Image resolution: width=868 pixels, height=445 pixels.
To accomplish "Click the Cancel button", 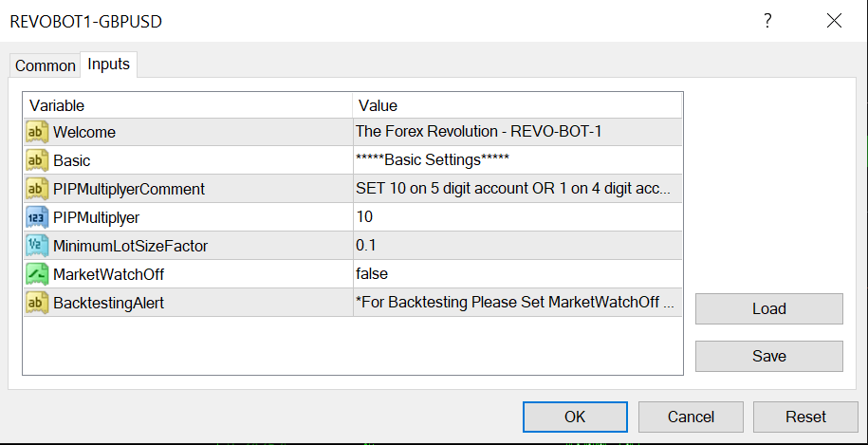I will coord(691,417).
